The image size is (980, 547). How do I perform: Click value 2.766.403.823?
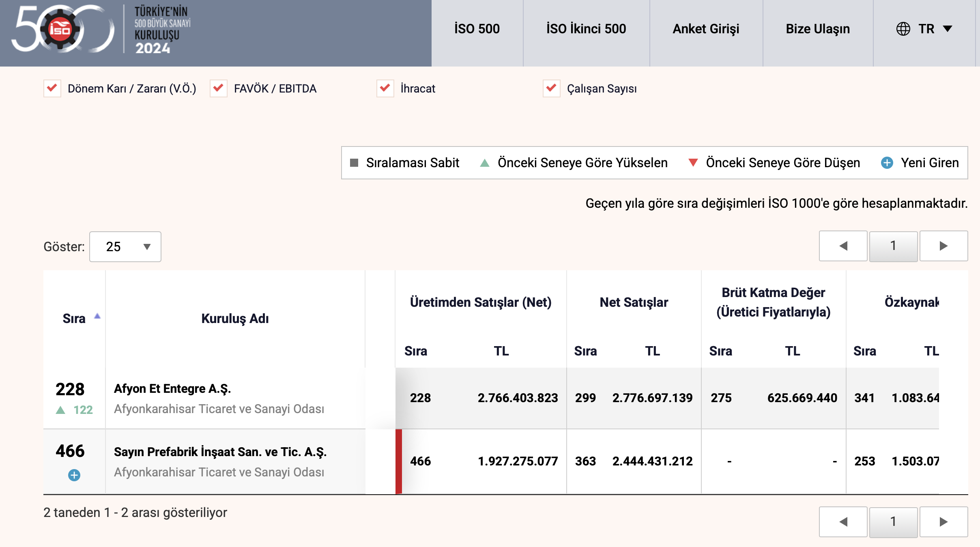(518, 398)
